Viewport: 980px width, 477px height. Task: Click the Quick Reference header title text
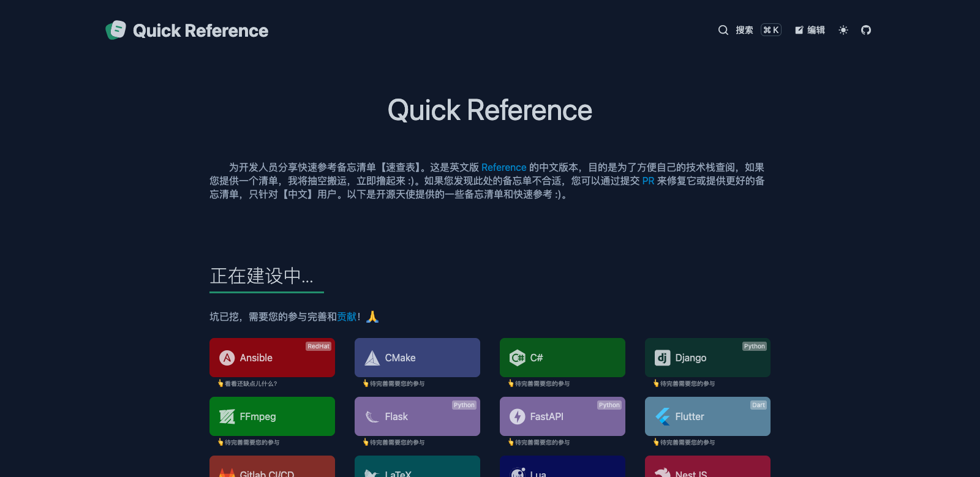pos(200,31)
